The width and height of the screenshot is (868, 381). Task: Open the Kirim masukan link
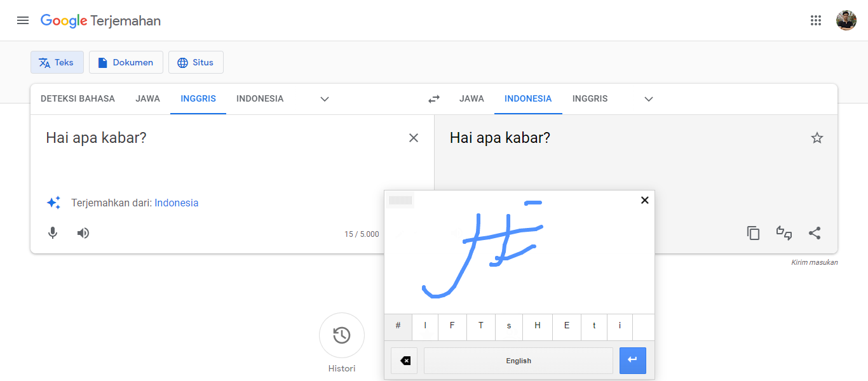(814, 262)
